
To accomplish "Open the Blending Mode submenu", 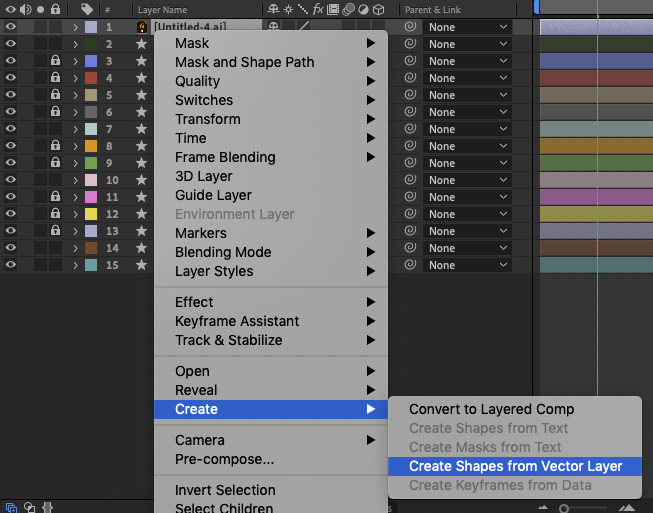I will coord(223,252).
